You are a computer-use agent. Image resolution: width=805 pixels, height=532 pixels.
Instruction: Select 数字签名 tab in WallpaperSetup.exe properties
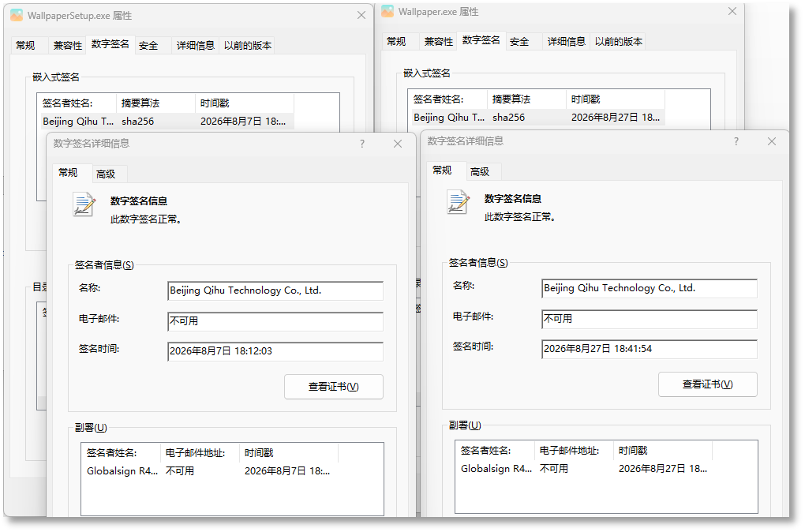110,44
